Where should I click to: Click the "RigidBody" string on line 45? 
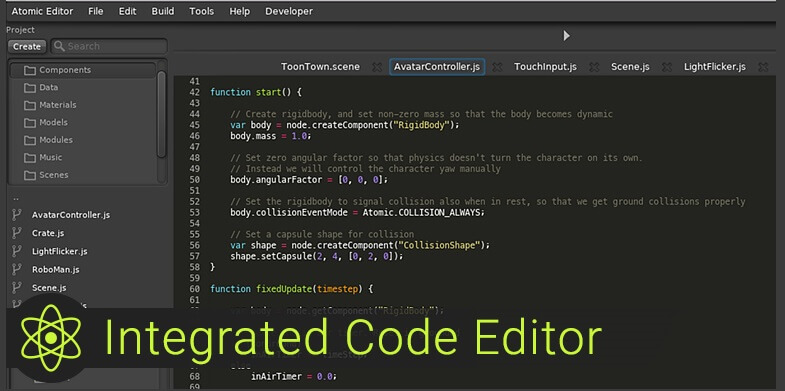(x=421, y=125)
